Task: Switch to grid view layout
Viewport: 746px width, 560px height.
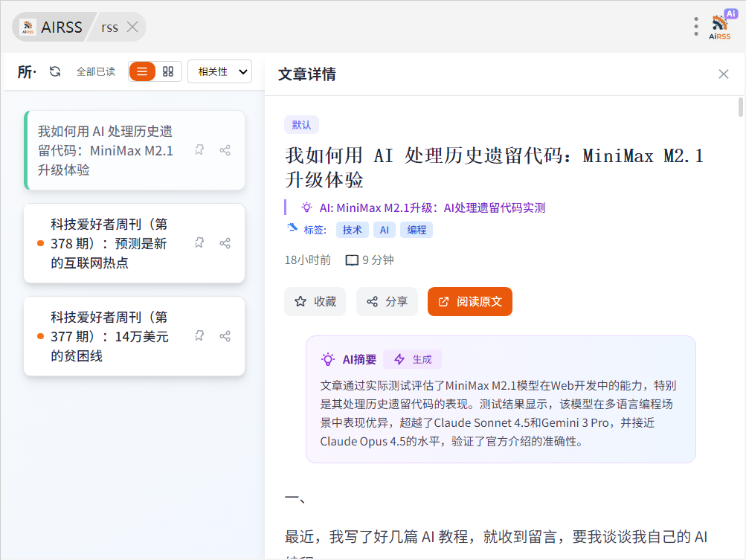Action: 168,71
